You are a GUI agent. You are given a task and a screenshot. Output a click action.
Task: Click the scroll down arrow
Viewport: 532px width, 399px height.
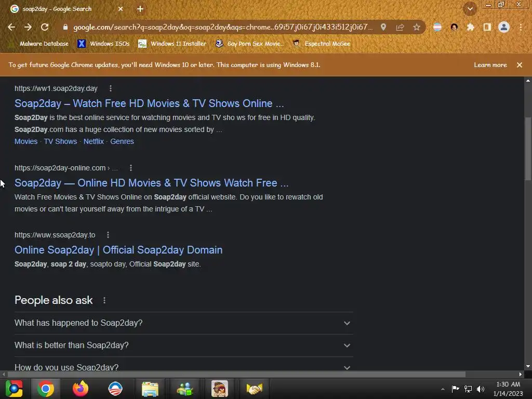[x=528, y=366]
